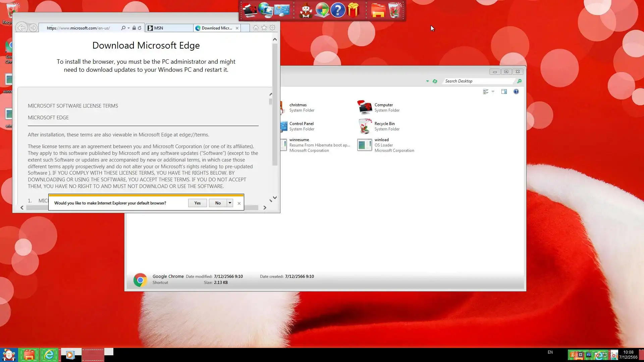Refresh the Explorer folder view

pyautogui.click(x=435, y=81)
